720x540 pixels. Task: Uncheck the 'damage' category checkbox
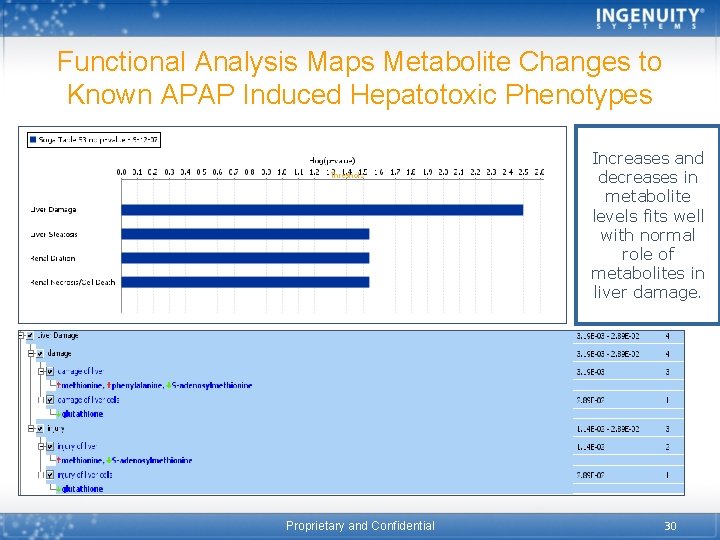(40, 354)
